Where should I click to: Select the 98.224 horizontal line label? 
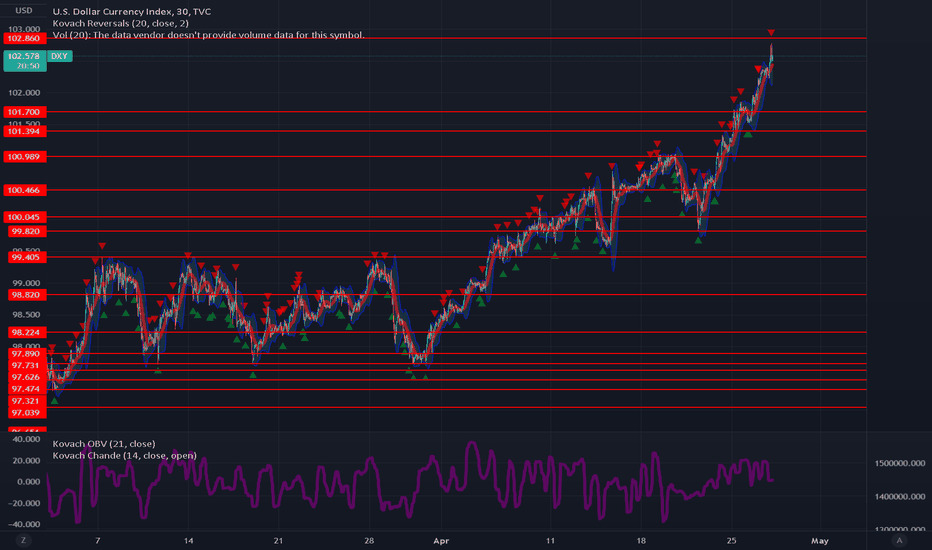26,332
